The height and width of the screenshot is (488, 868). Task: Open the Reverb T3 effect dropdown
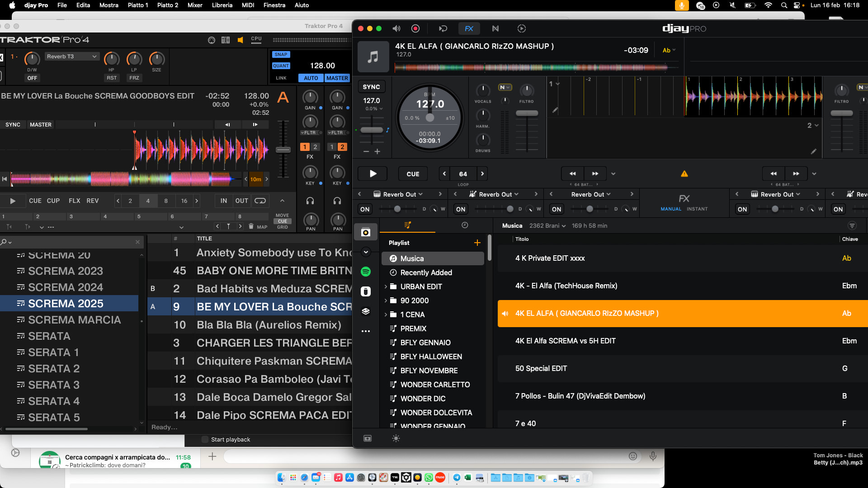[71, 56]
